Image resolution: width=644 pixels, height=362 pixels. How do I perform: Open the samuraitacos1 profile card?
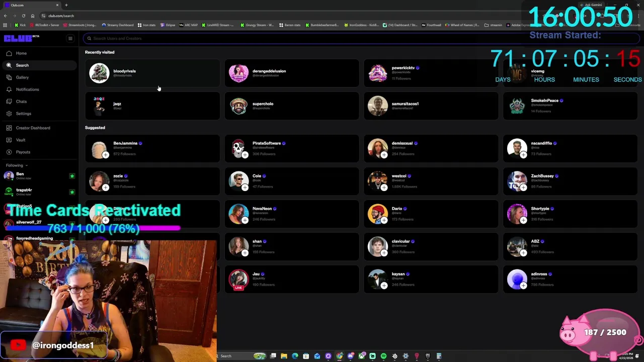[431, 106]
